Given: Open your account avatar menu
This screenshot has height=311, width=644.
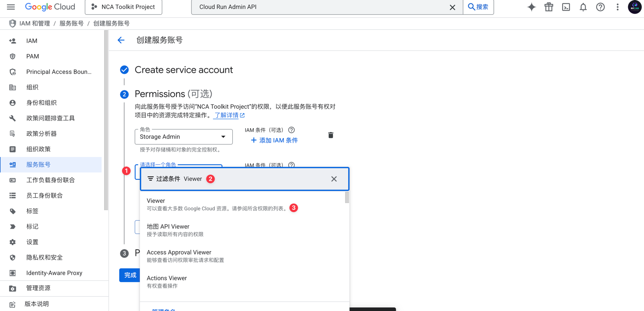Looking at the screenshot, I should [635, 7].
